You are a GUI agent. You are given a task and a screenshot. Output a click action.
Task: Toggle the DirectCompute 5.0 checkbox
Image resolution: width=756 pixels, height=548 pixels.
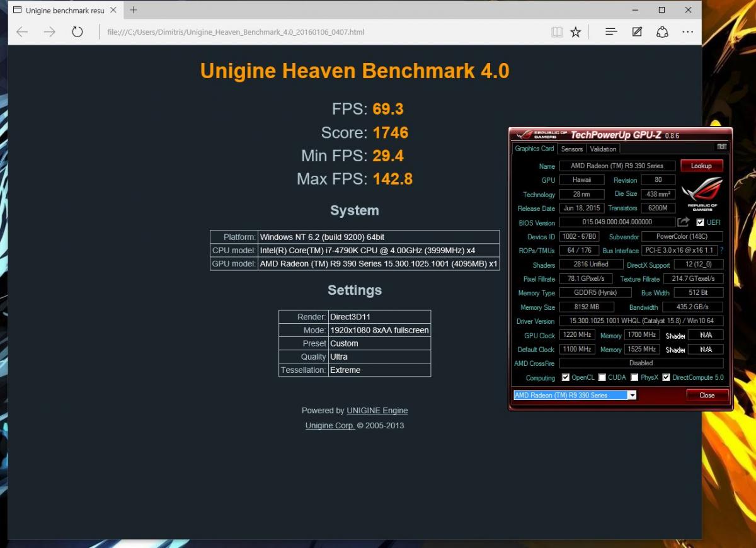coord(666,378)
